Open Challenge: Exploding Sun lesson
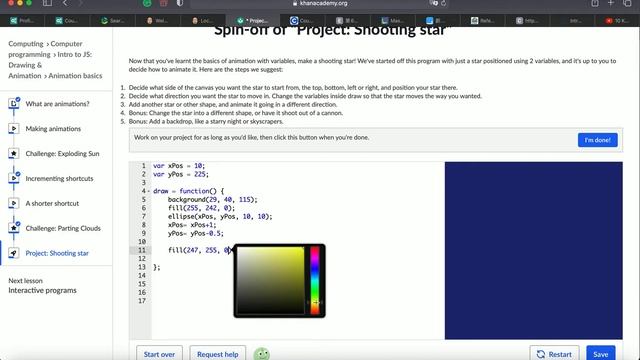The height and width of the screenshot is (360, 640). (x=62, y=153)
